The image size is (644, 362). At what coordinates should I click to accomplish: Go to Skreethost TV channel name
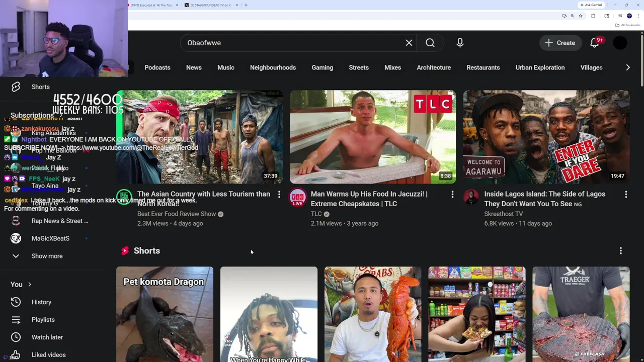click(x=504, y=214)
